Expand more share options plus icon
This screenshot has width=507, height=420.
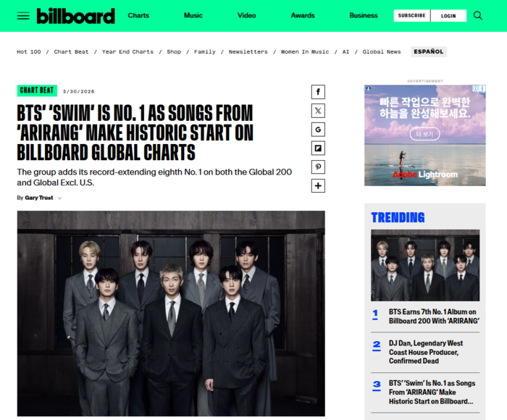(x=318, y=185)
